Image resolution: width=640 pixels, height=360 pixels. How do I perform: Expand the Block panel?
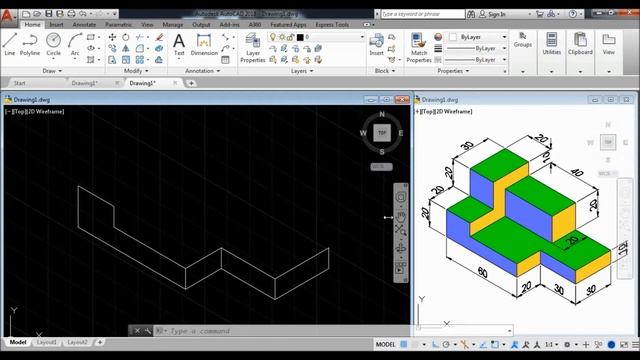point(385,71)
